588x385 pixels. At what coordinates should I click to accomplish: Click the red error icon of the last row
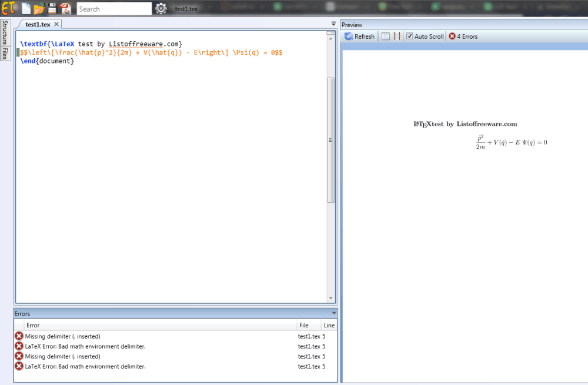click(19, 366)
